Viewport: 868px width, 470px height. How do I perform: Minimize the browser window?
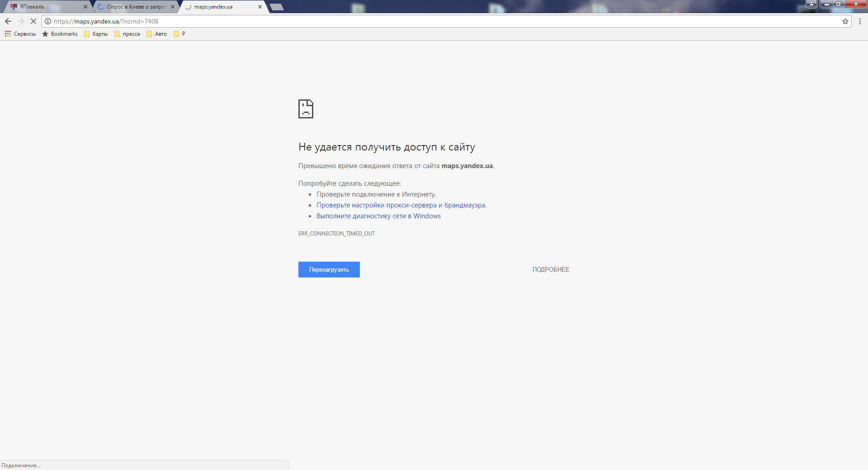[x=826, y=4]
